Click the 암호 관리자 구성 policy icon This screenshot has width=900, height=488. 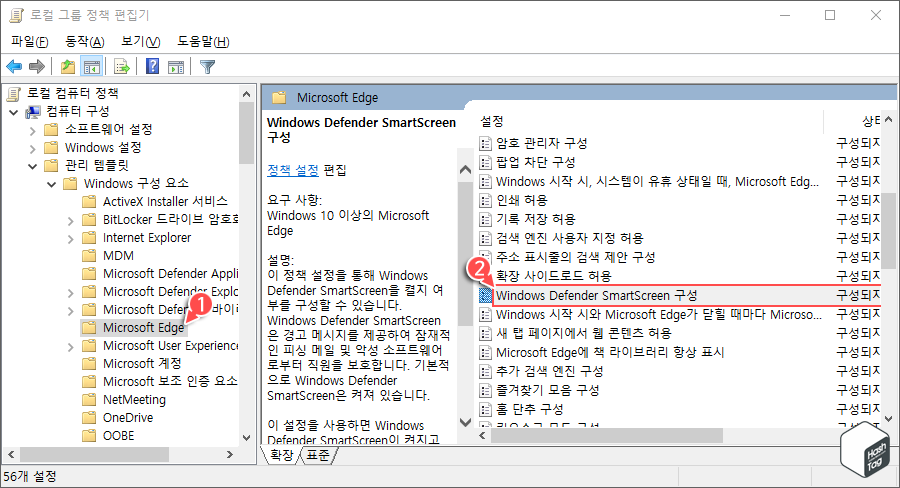486,143
